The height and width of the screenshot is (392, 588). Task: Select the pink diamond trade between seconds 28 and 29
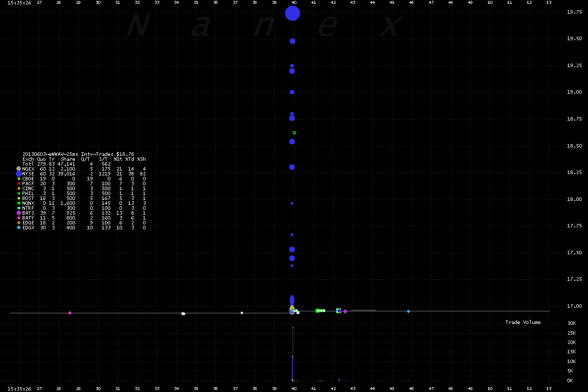(x=70, y=313)
